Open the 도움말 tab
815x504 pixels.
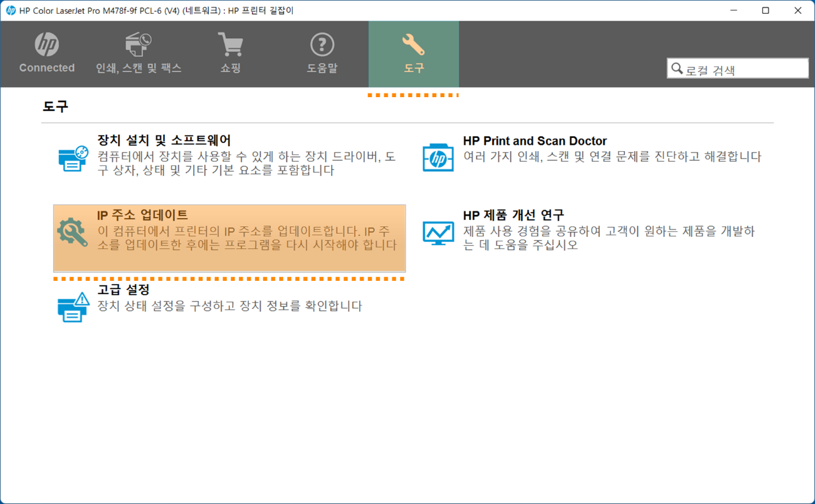322,54
